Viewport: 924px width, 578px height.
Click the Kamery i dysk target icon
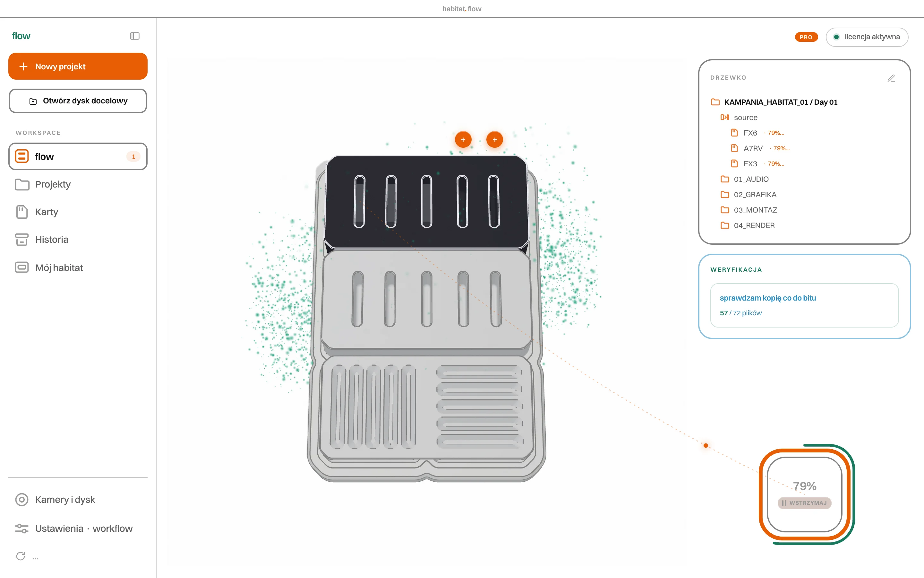tap(22, 500)
